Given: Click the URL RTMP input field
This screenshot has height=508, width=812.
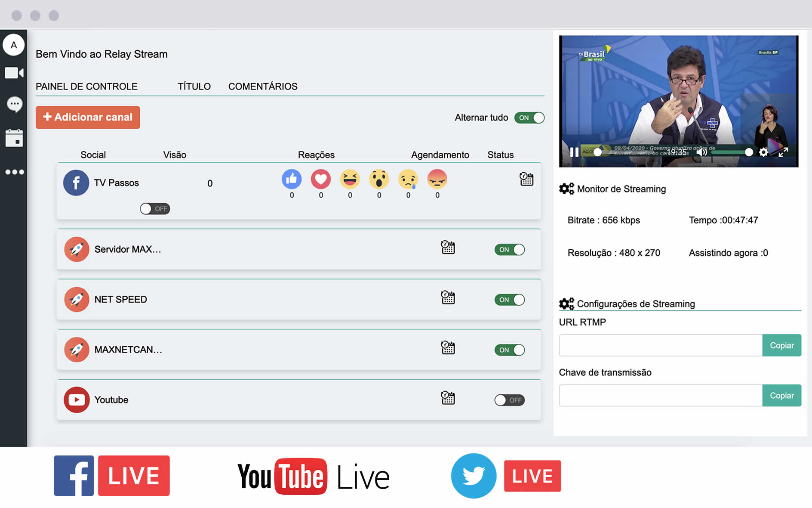Looking at the screenshot, I should click(x=661, y=345).
